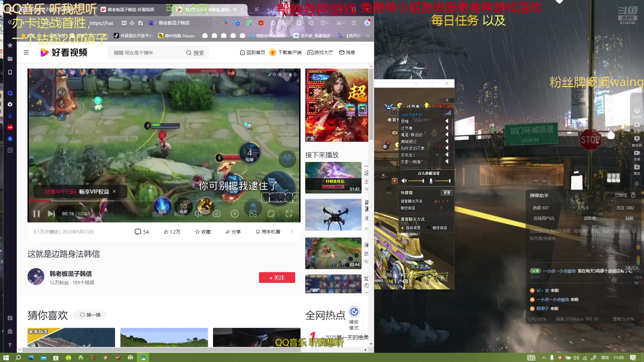
Task: Toggle the siren alert icon in voice panel
Action: coord(394,181)
